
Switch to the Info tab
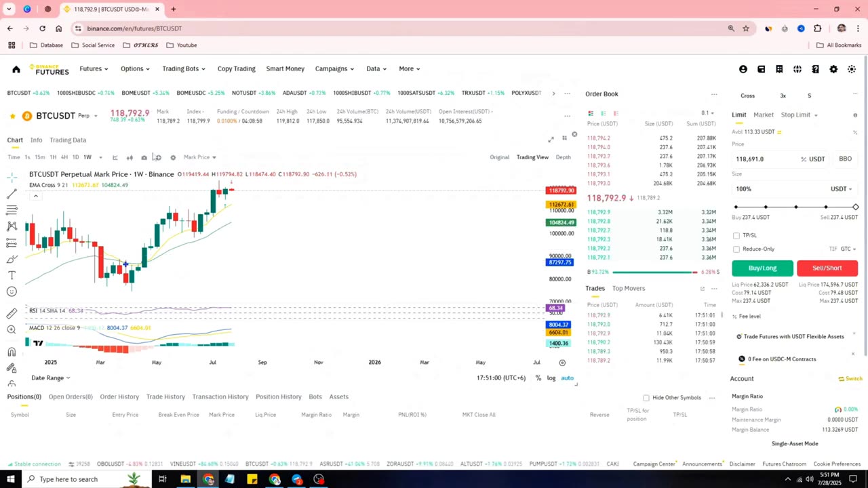[36, 140]
